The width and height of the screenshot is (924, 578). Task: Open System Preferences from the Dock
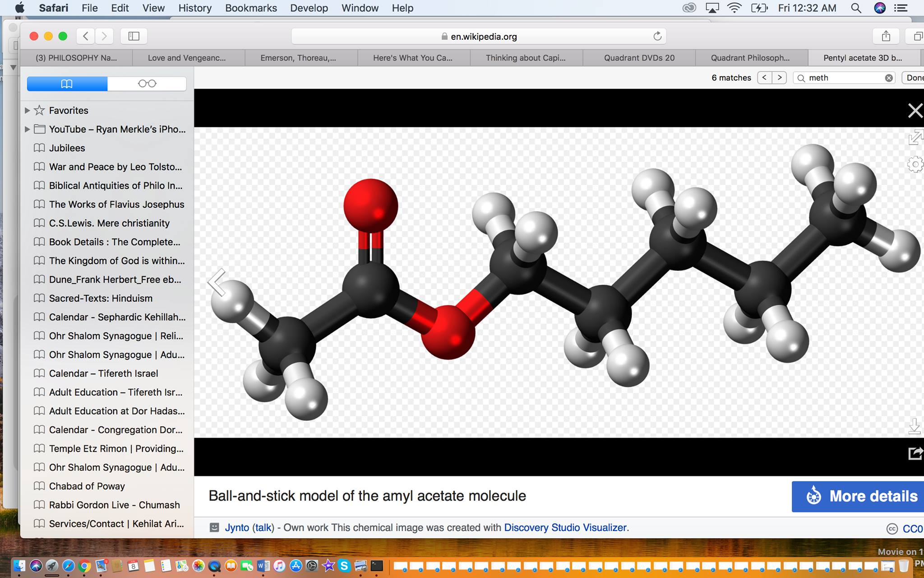click(312, 565)
